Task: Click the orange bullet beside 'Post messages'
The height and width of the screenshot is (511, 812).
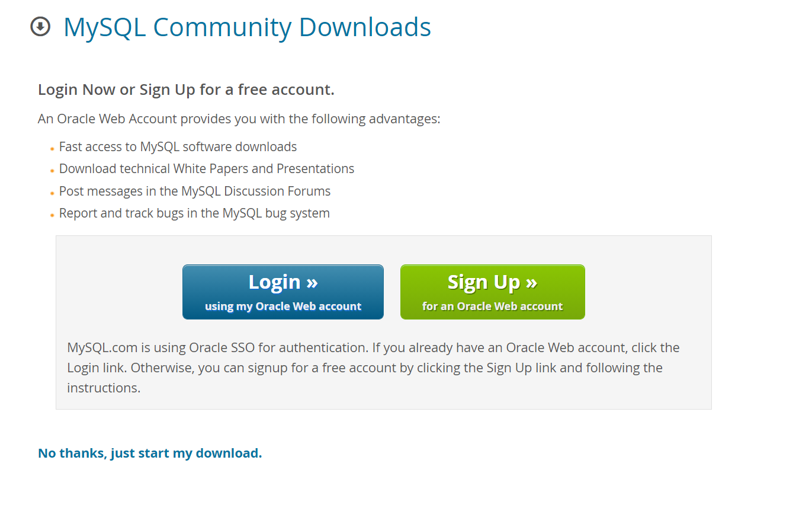Action: 52,193
